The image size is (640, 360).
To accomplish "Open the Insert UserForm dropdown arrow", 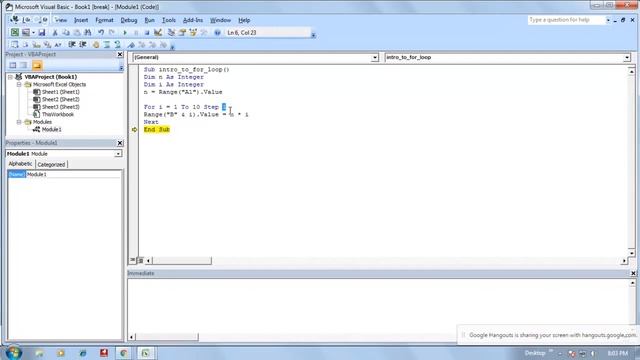I will (33, 33).
